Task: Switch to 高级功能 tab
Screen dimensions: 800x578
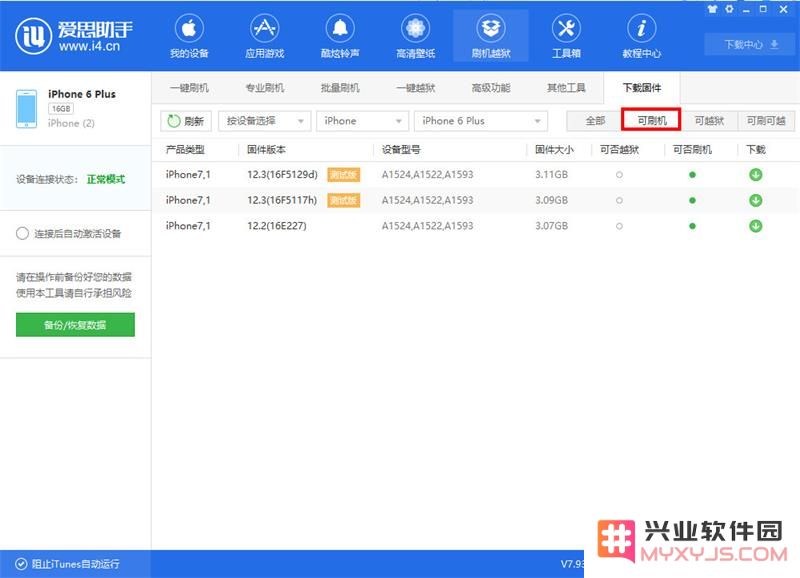Action: [491, 88]
